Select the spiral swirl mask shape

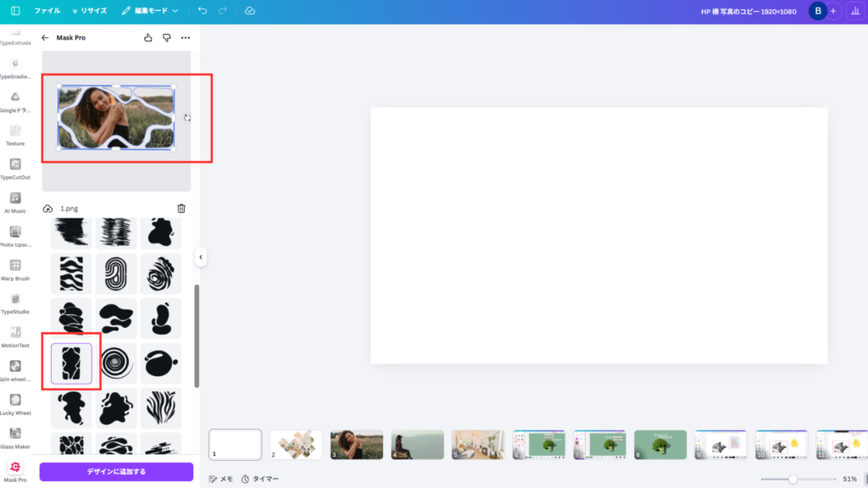pos(116,363)
